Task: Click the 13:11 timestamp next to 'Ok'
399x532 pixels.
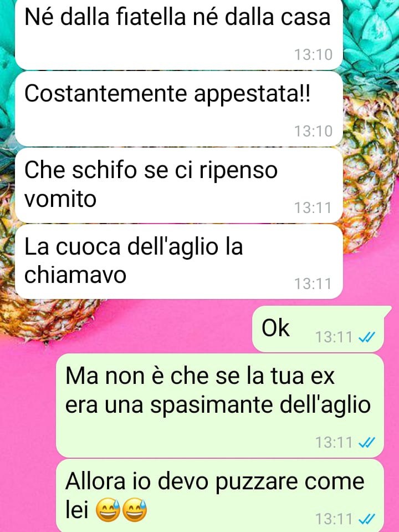Action: pyautogui.click(x=334, y=337)
